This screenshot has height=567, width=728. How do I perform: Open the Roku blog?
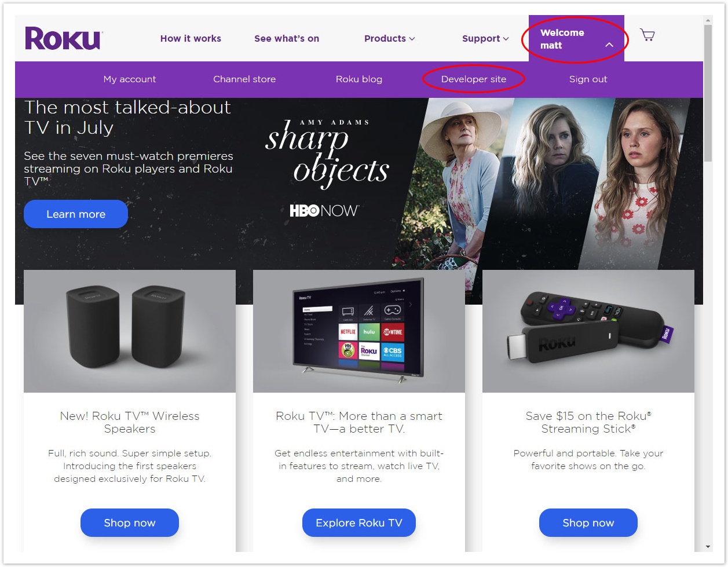tap(359, 79)
